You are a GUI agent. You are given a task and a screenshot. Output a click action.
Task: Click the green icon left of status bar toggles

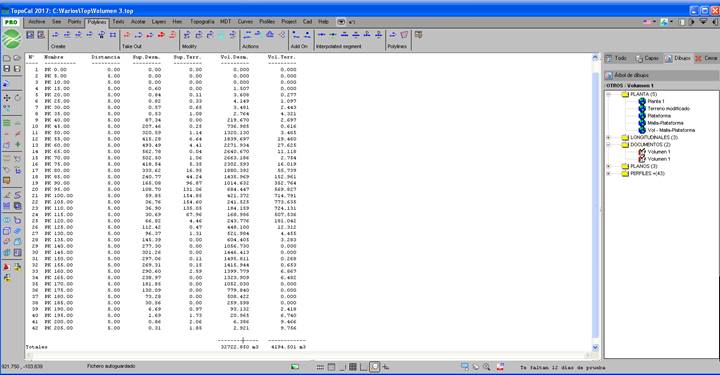click(x=295, y=367)
